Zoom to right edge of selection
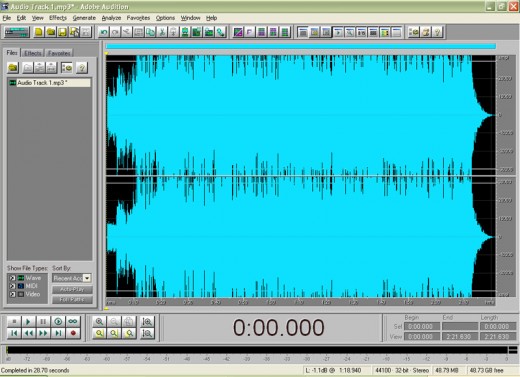This screenshot has width=520, height=377. pyautogui.click(x=129, y=333)
